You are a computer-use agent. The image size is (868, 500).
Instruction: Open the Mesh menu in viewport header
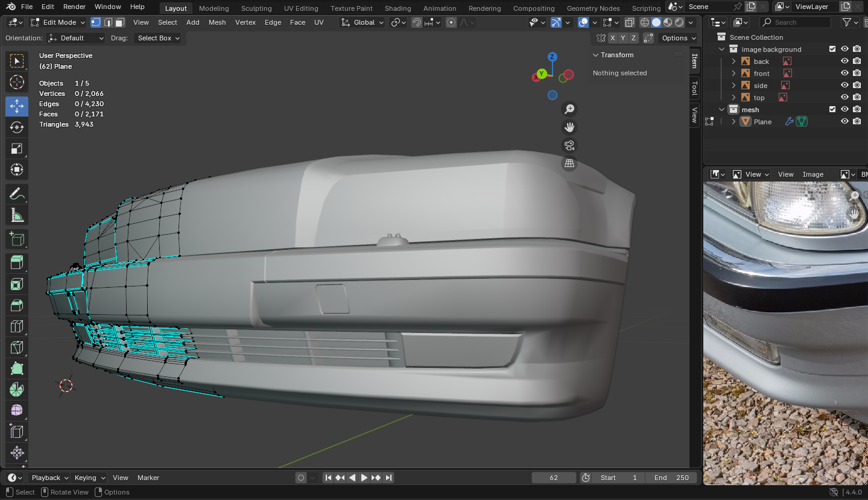(217, 22)
